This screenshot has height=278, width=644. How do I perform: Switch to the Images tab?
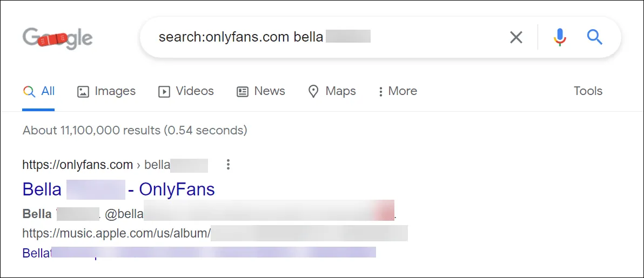pyautogui.click(x=115, y=91)
